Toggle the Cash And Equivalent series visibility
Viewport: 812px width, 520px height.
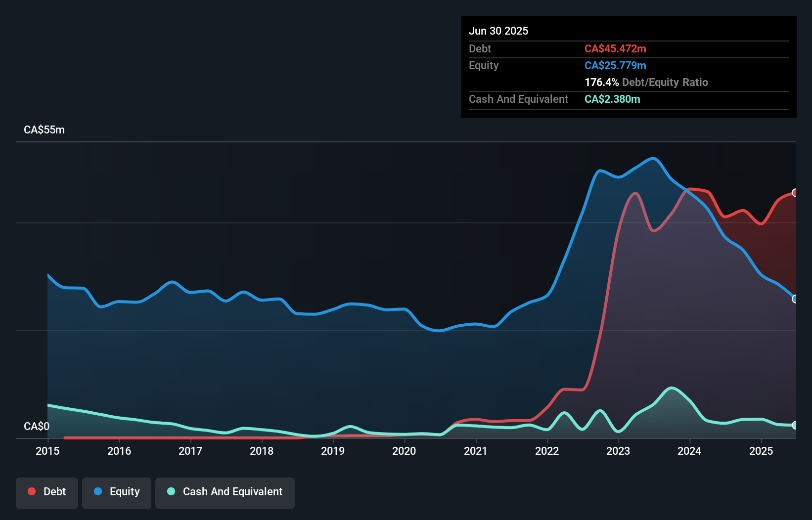[x=225, y=491]
